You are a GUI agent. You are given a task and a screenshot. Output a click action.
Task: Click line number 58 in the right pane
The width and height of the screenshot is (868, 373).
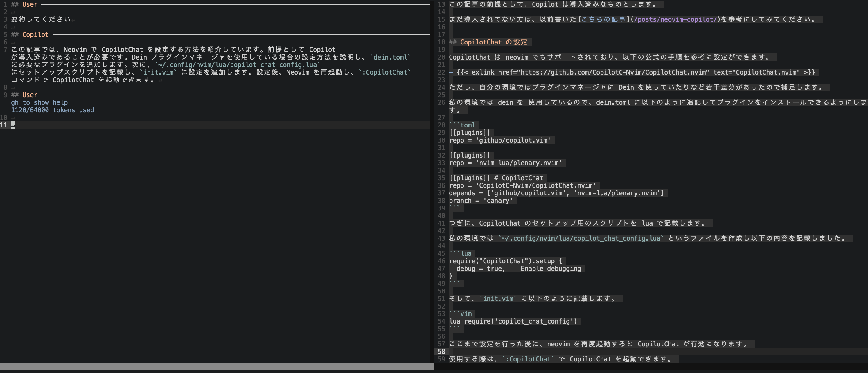(441, 352)
